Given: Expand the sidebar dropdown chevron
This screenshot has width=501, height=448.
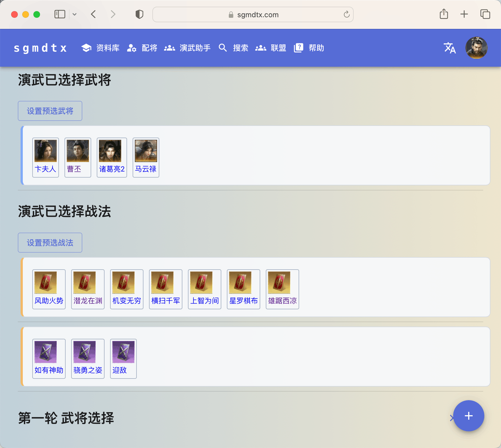Looking at the screenshot, I should (75, 14).
